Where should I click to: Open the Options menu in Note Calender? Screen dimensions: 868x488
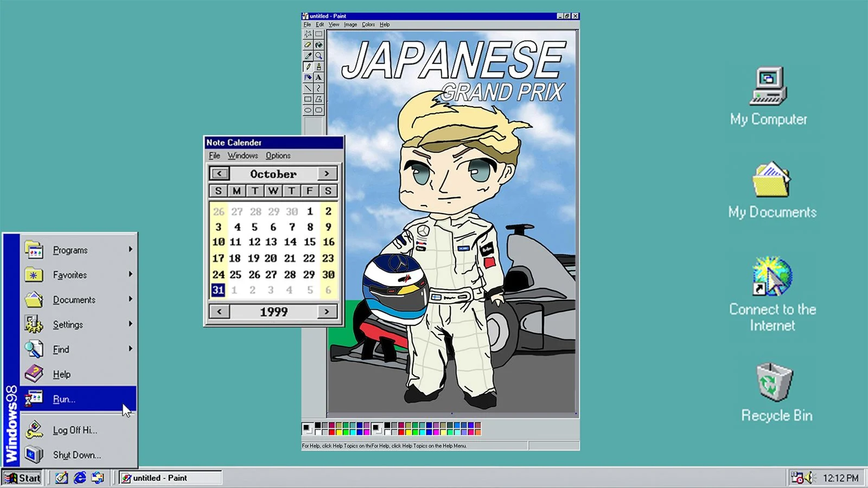coord(278,156)
